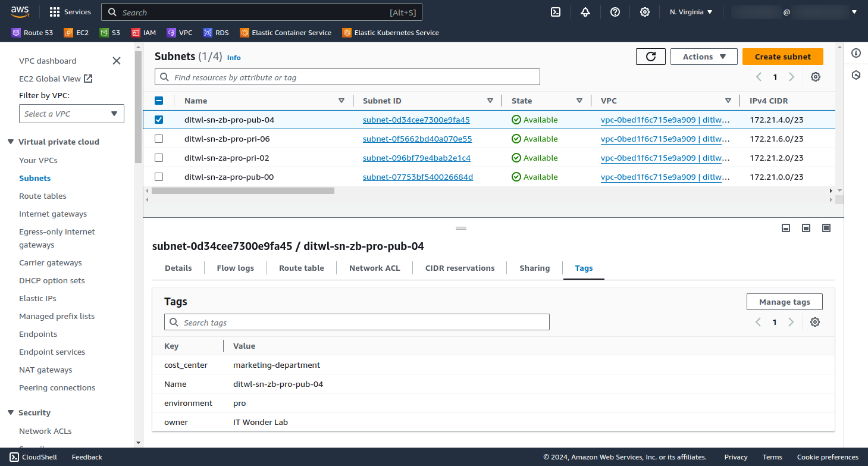Click the refresh subnets button
868x466 pixels.
[x=651, y=57]
